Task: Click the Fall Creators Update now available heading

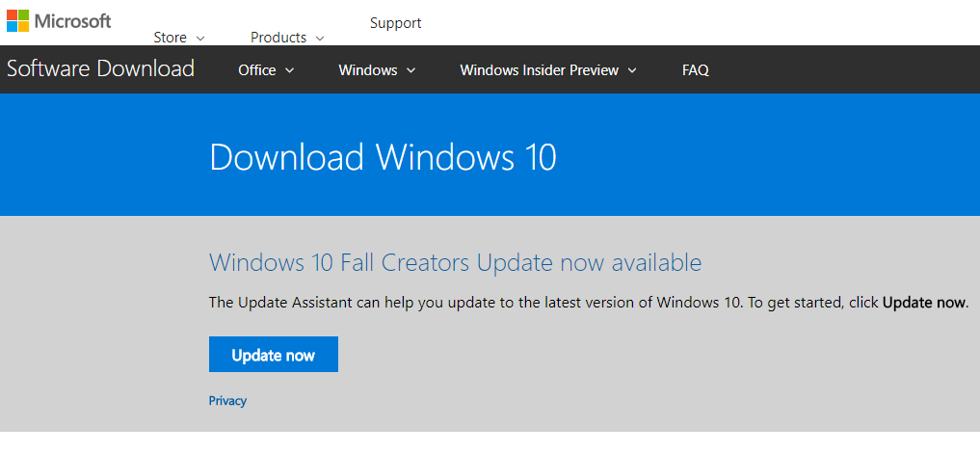Action: click(x=455, y=262)
